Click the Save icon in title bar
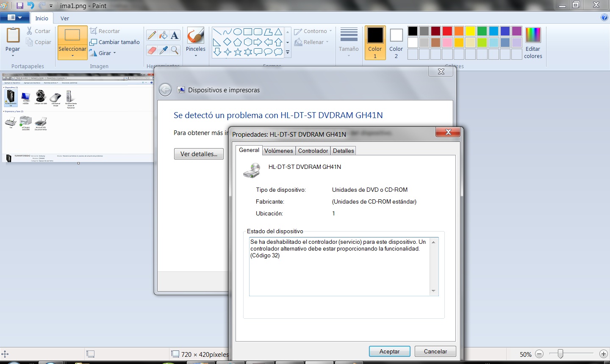This screenshot has width=610, height=364. click(x=19, y=6)
